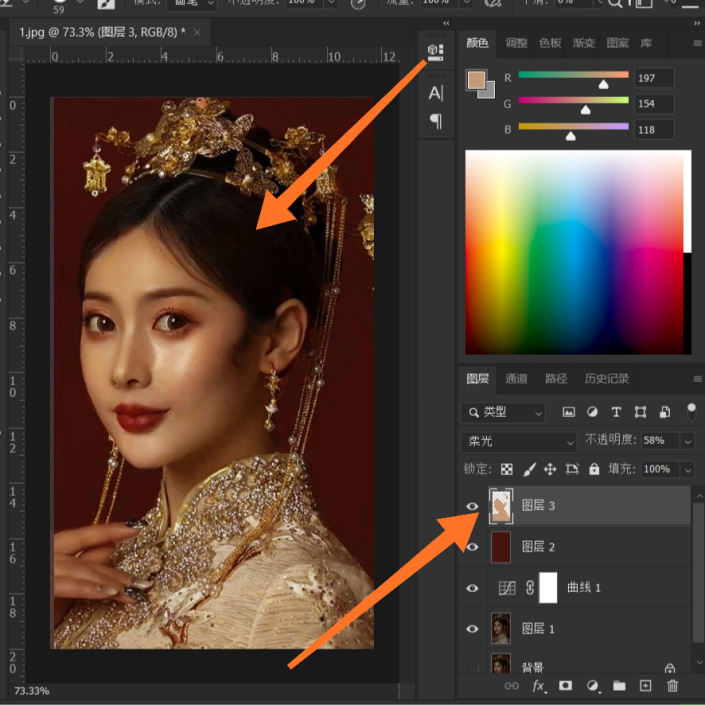The height and width of the screenshot is (705, 705).
Task: Click the 填充 field showing 100%
Action: click(x=660, y=469)
